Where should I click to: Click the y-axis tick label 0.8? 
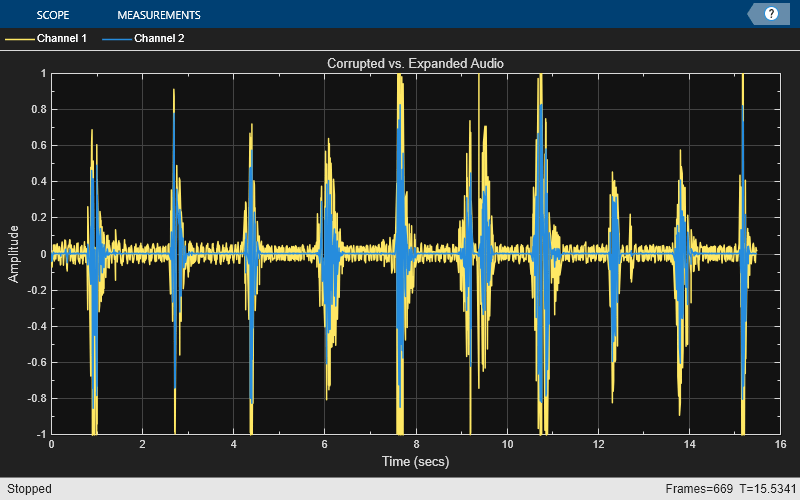pyautogui.click(x=39, y=109)
